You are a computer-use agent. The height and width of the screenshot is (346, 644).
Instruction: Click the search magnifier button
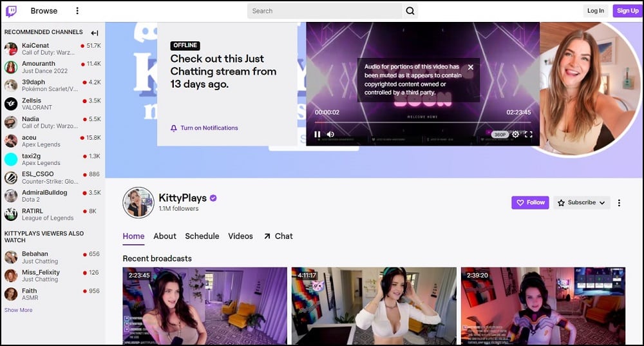click(410, 11)
